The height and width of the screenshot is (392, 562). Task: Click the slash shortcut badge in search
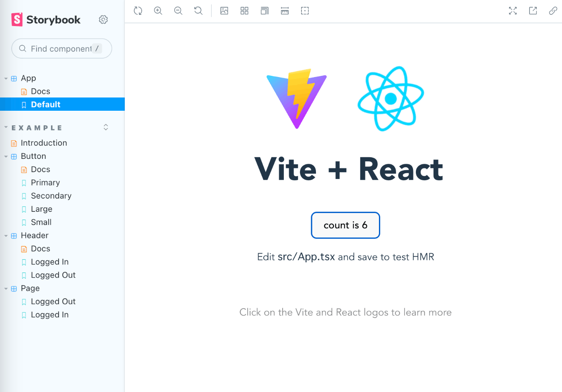click(x=97, y=49)
